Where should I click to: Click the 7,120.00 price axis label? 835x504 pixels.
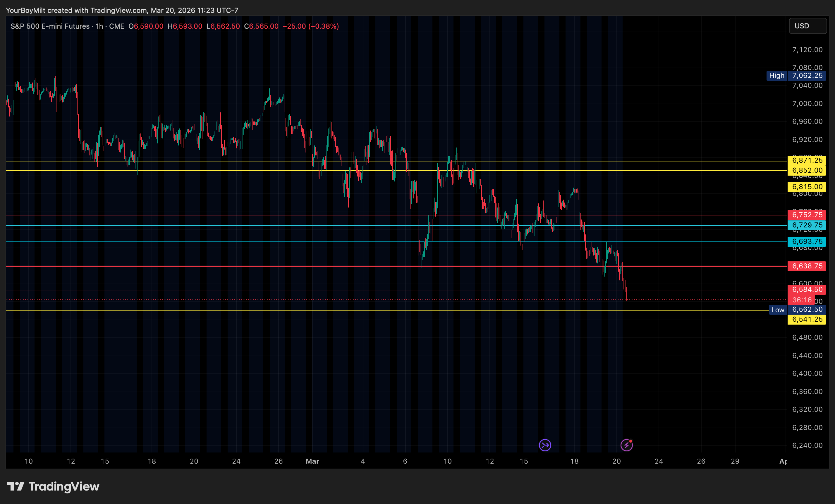pos(807,50)
